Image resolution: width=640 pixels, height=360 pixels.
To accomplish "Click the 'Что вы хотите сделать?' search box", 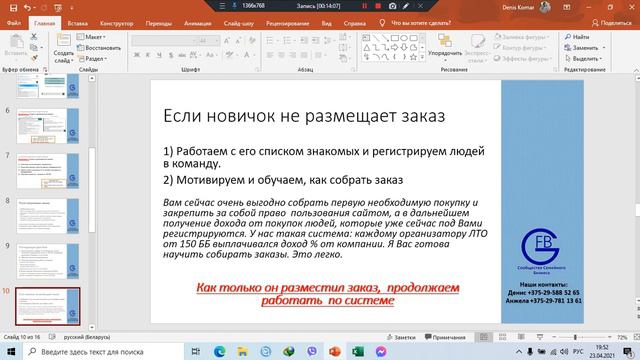I will pyautogui.click(x=420, y=23).
